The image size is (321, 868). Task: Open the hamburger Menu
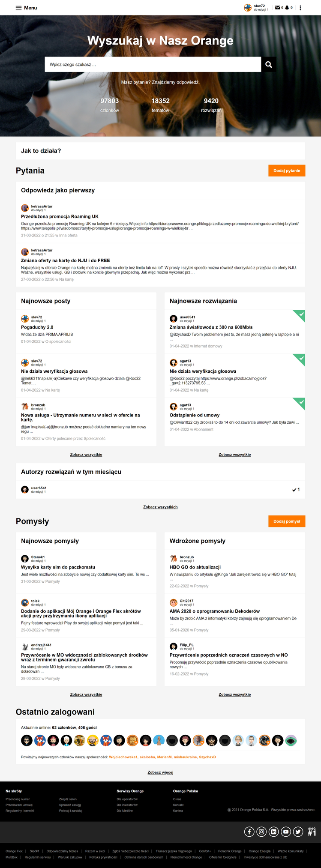pos(26,8)
